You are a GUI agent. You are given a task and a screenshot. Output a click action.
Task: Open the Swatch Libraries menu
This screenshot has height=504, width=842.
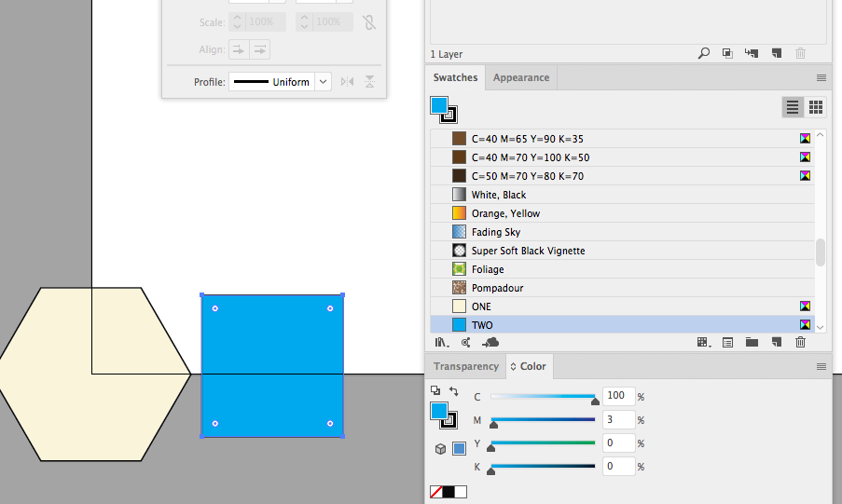(x=441, y=343)
